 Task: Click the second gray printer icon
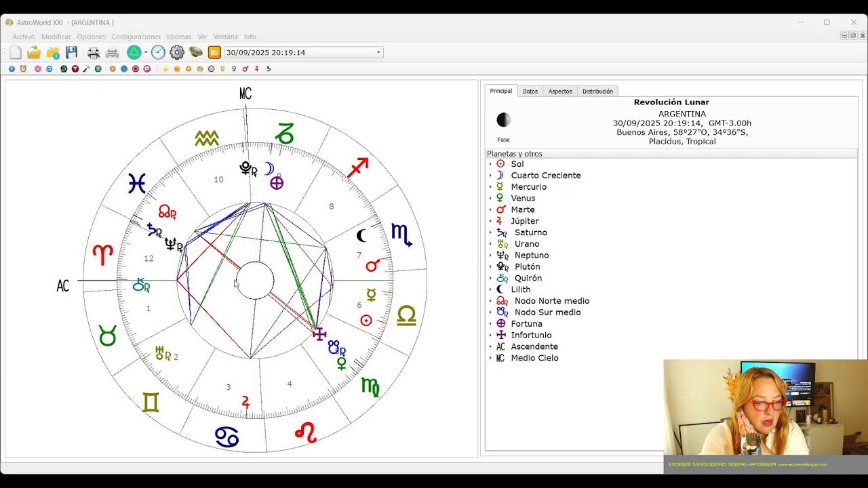pyautogui.click(x=113, y=52)
